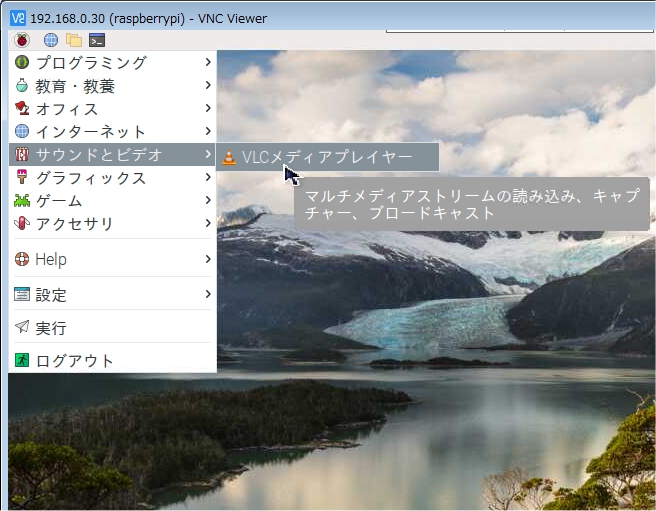Expand the 教育・教養 submenu arrow
Image resolution: width=656 pixels, height=511 pixels.
tap(208, 85)
